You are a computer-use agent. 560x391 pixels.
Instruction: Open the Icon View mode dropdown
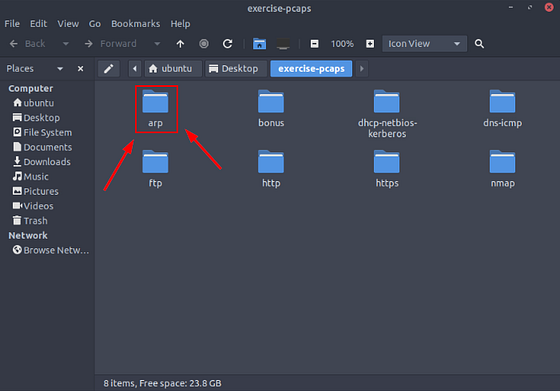point(425,44)
